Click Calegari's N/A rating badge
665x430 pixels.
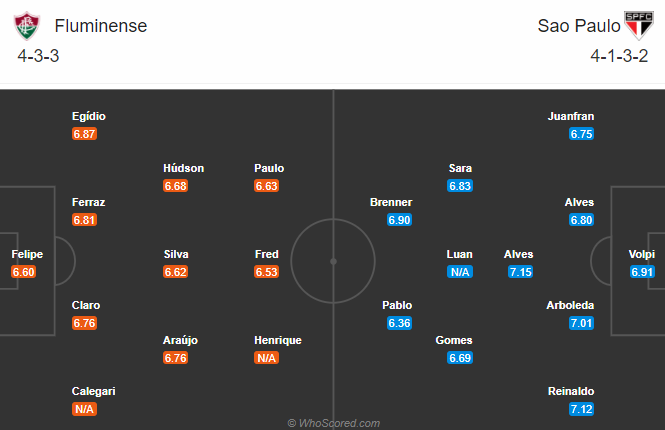pos(84,409)
